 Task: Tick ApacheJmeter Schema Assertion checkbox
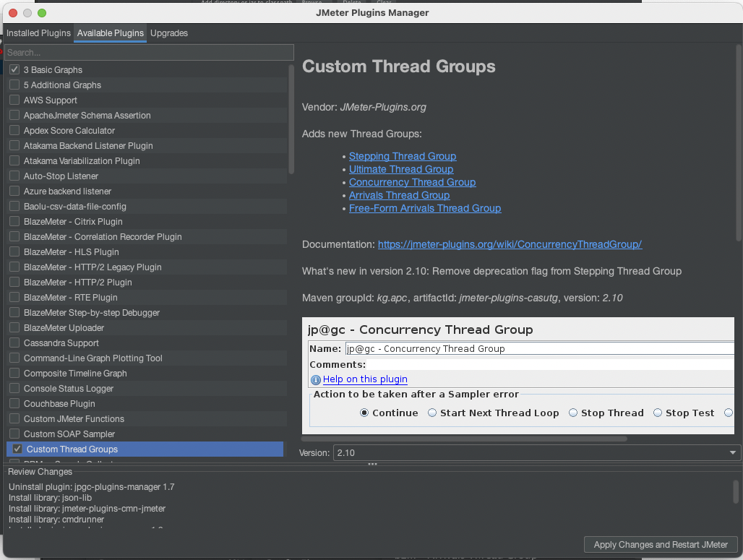point(14,115)
